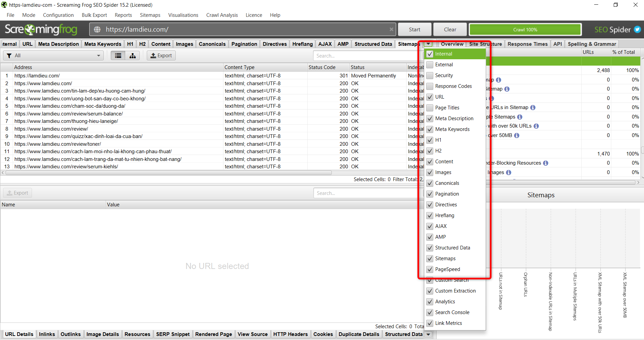Sort by the Address column header
The image size is (644, 340).
point(118,67)
